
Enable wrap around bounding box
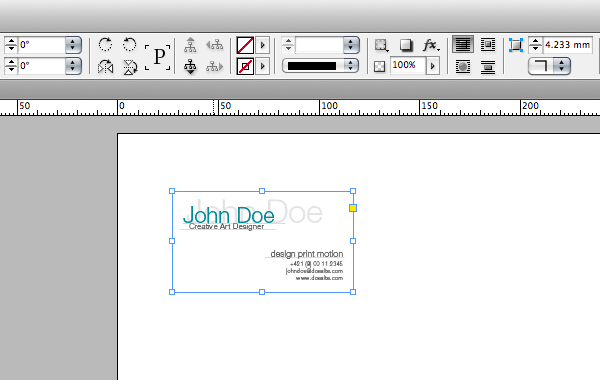pos(488,44)
